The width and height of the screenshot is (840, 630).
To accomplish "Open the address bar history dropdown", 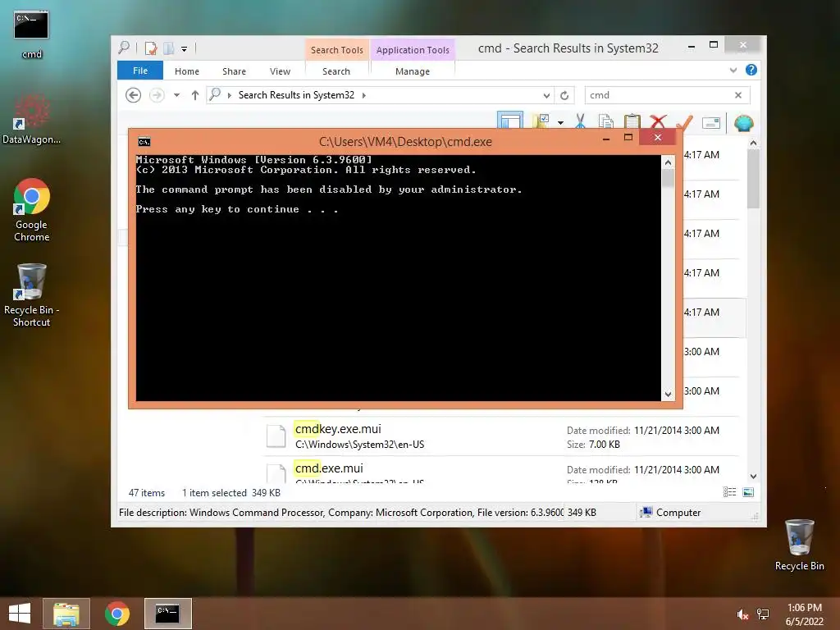I will click(546, 95).
